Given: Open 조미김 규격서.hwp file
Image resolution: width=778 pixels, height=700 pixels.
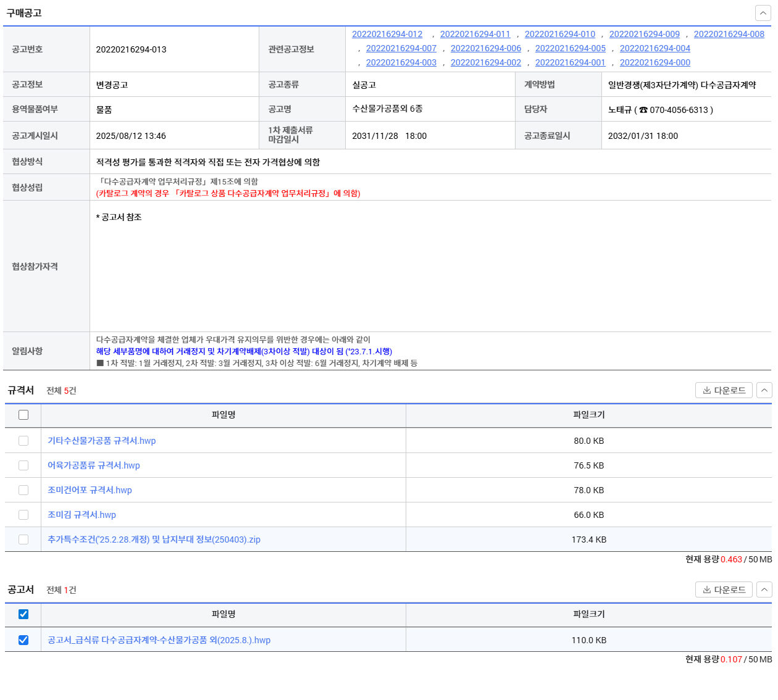Looking at the screenshot, I should (82, 515).
